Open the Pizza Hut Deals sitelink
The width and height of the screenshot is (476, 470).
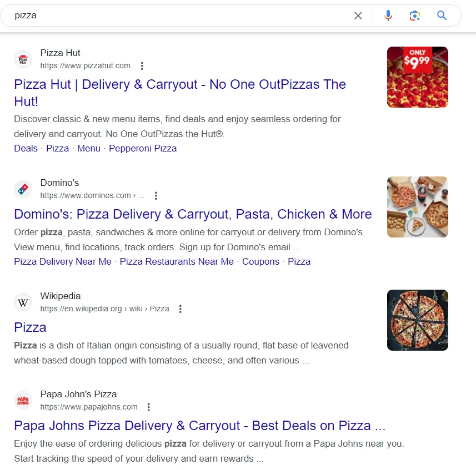25,148
